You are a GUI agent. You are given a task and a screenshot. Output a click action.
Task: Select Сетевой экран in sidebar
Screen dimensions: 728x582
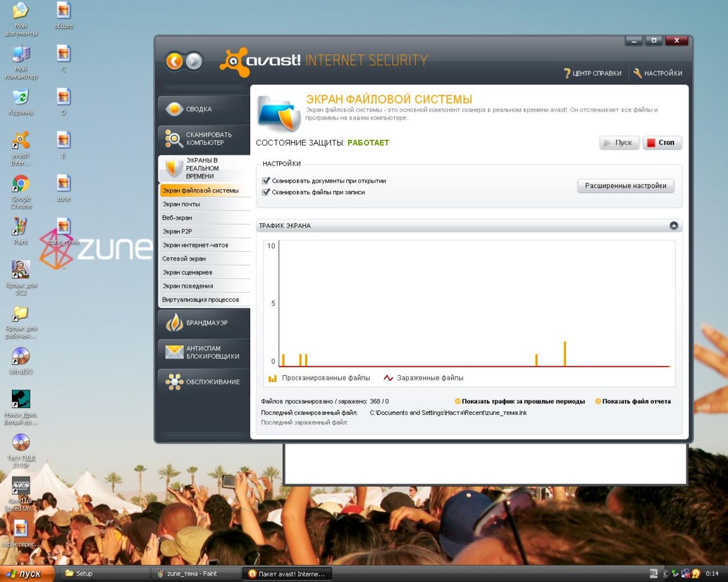pyautogui.click(x=184, y=259)
